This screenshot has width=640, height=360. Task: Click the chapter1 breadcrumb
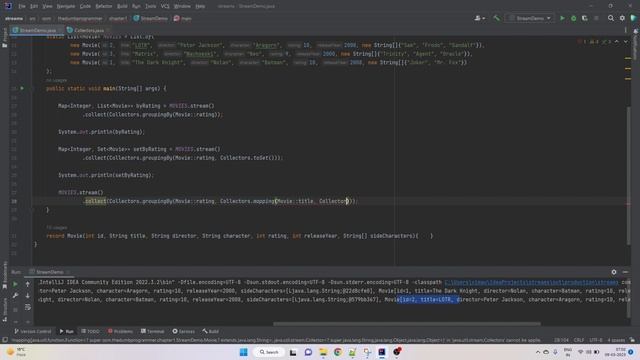[x=118, y=18]
